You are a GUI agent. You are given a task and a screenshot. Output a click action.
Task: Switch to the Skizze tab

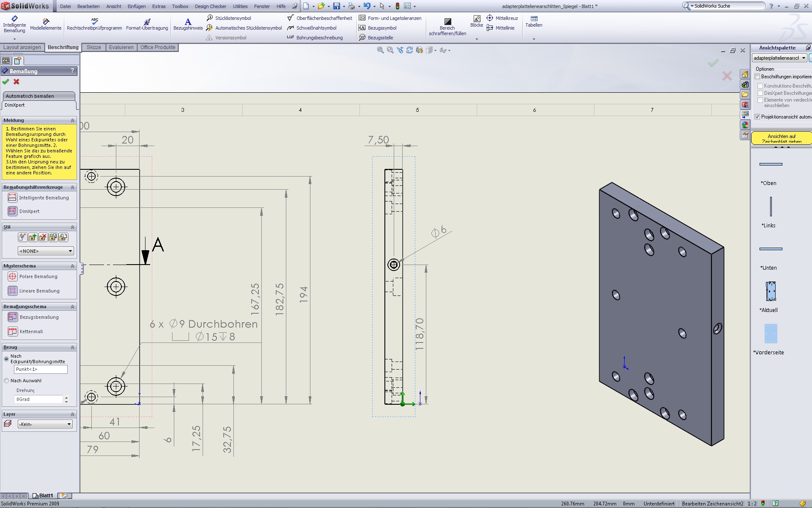tap(93, 47)
